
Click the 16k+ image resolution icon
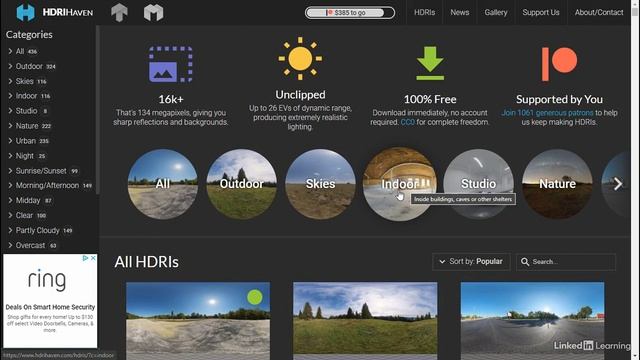(171, 64)
